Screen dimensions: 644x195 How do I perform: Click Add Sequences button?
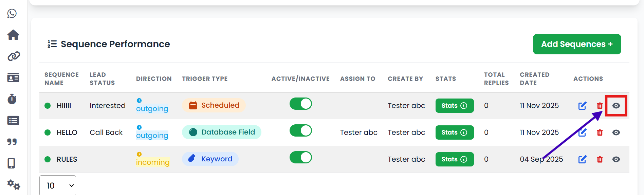click(x=577, y=44)
